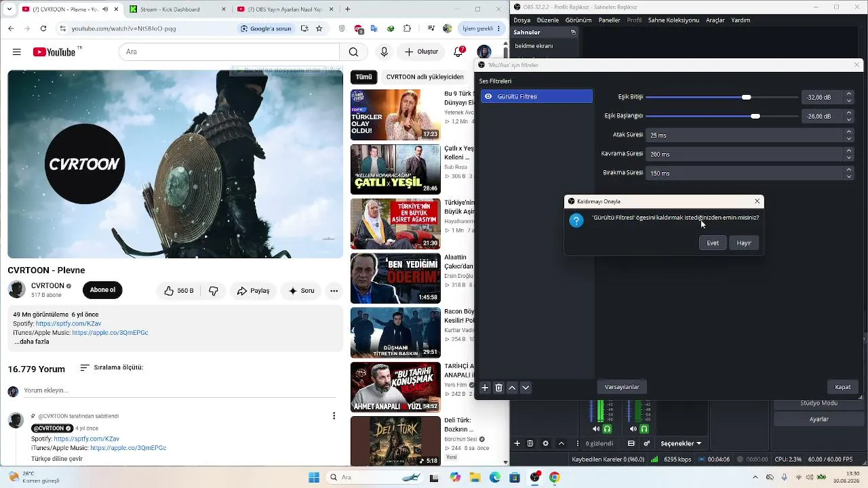This screenshot has height=488, width=868.
Task: Confirm removal by clicking Evet
Action: click(713, 243)
